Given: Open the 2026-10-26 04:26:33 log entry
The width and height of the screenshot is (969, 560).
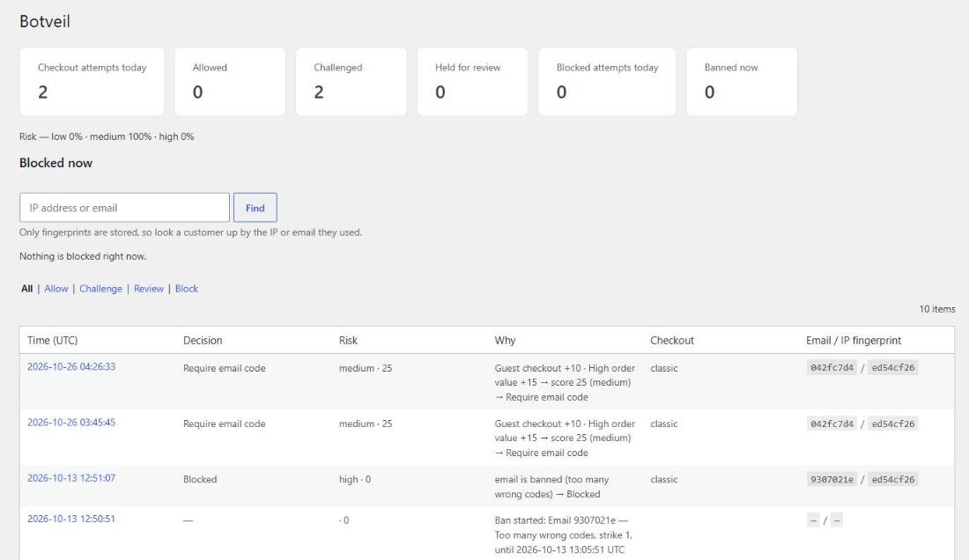Looking at the screenshot, I should (x=71, y=367).
